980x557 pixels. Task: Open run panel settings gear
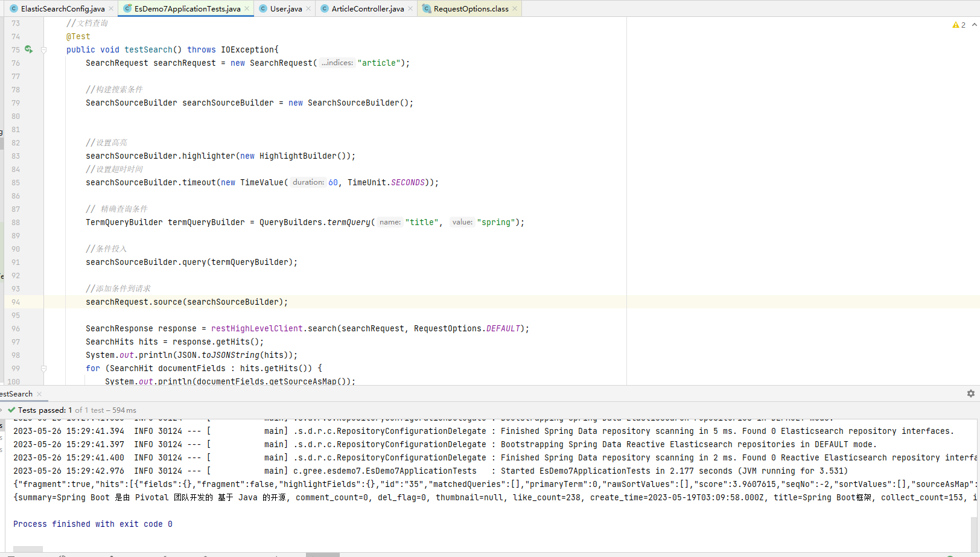[971, 393]
